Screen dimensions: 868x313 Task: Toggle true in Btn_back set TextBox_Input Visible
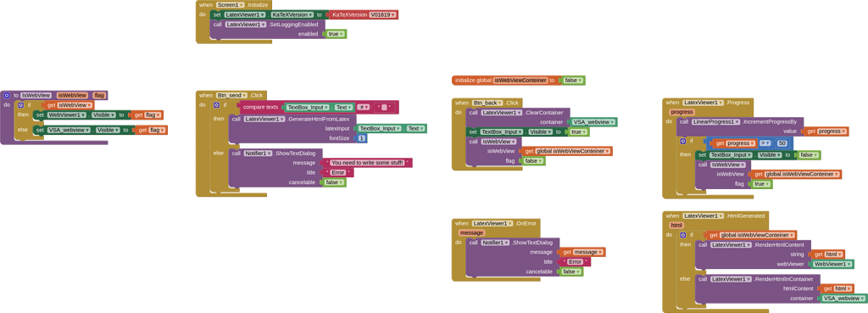(578, 131)
